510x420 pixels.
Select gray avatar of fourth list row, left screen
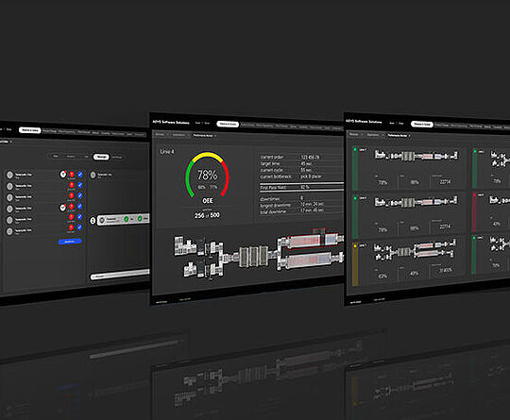pos(9,209)
